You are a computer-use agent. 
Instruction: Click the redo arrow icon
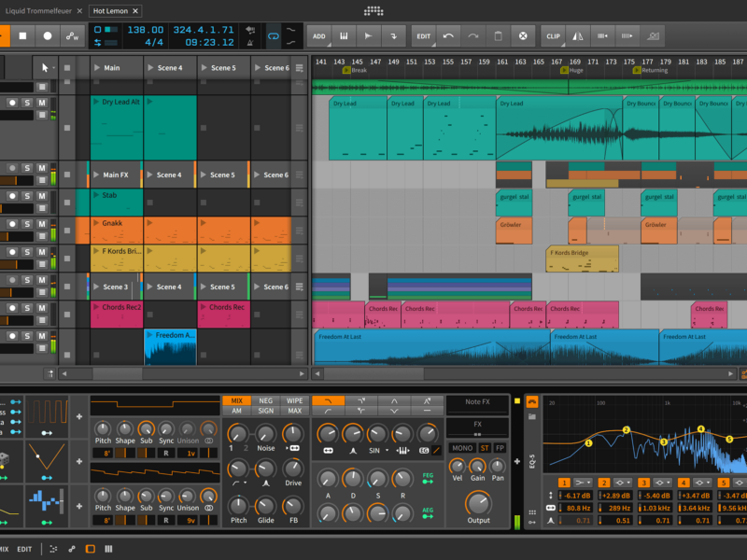(473, 36)
